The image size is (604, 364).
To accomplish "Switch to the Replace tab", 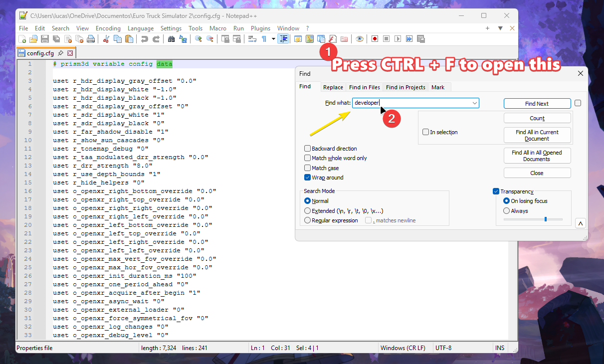I will [x=333, y=87].
